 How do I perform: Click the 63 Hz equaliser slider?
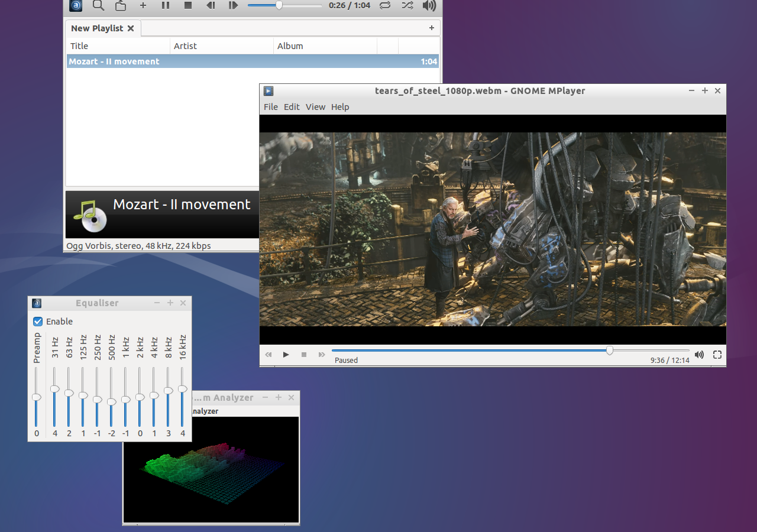click(x=69, y=397)
